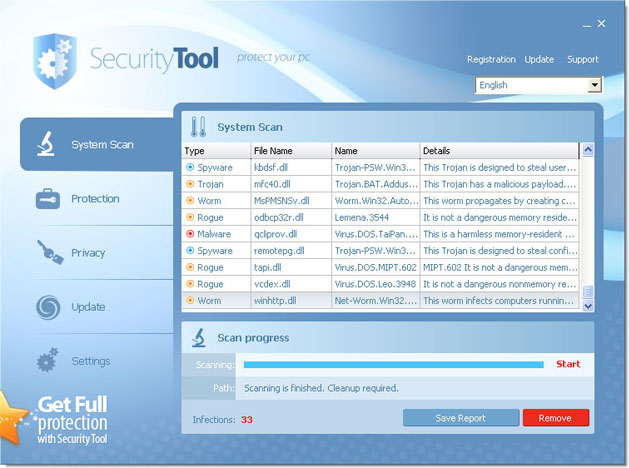Click the swirl Update icon in sidebar
Image resolution: width=629 pixels, height=468 pixels.
[48, 307]
